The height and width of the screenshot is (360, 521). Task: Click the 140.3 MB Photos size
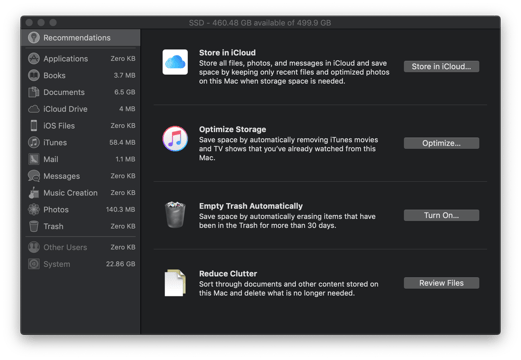coord(121,209)
